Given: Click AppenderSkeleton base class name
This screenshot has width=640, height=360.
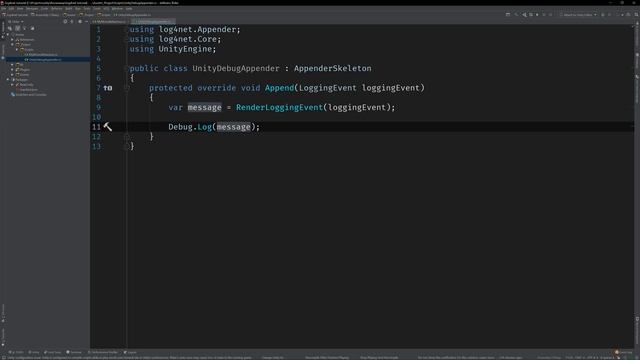Looking at the screenshot, I should (333, 68).
